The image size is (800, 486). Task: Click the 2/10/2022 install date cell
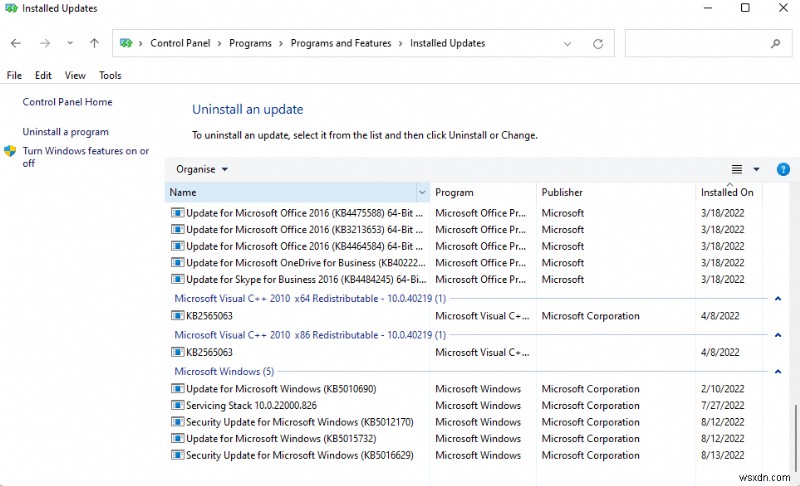coord(722,389)
